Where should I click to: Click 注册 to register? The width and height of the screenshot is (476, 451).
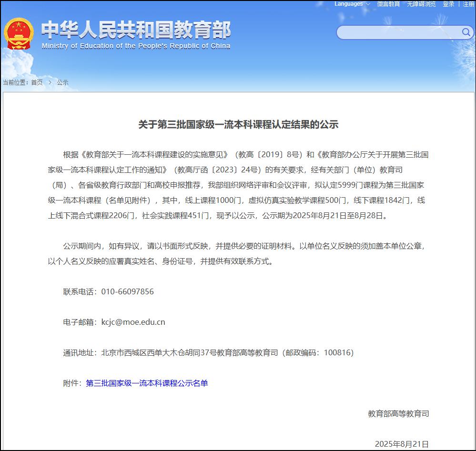point(468,4)
